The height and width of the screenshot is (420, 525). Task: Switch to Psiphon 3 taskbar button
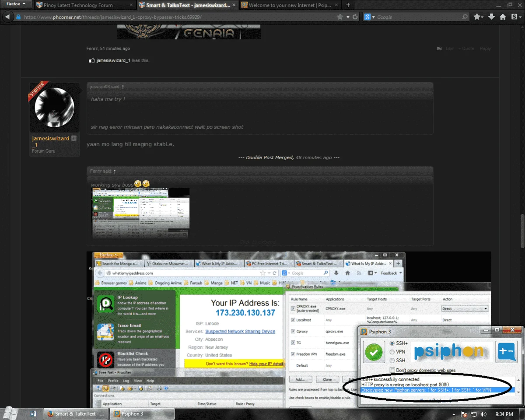click(x=142, y=413)
